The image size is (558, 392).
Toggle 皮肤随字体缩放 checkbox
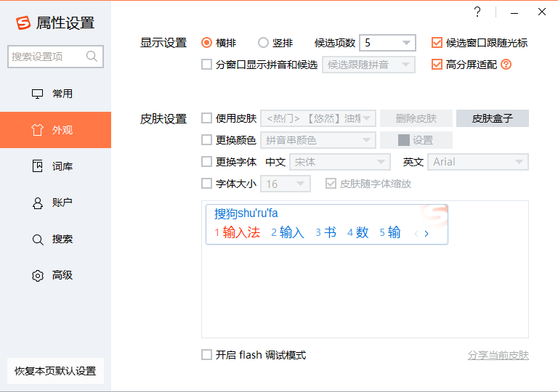[x=331, y=184]
